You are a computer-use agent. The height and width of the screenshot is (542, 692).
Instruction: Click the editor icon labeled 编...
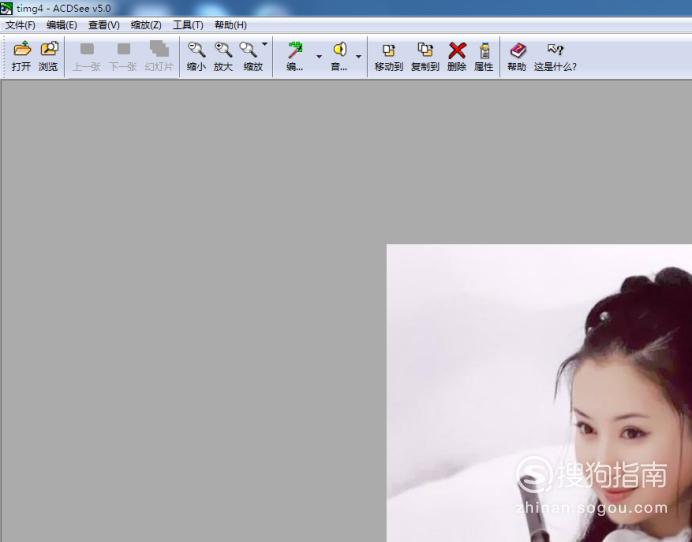[295, 56]
